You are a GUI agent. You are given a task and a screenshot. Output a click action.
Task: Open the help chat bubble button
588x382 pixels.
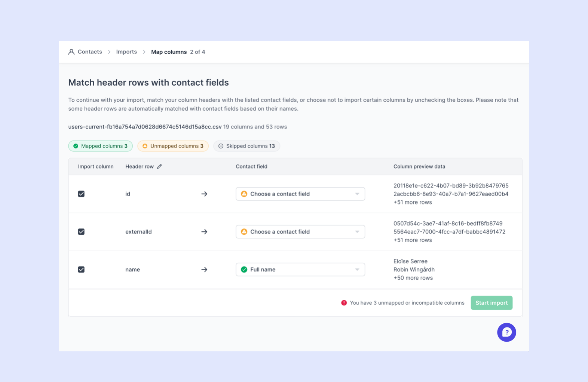pyautogui.click(x=506, y=332)
